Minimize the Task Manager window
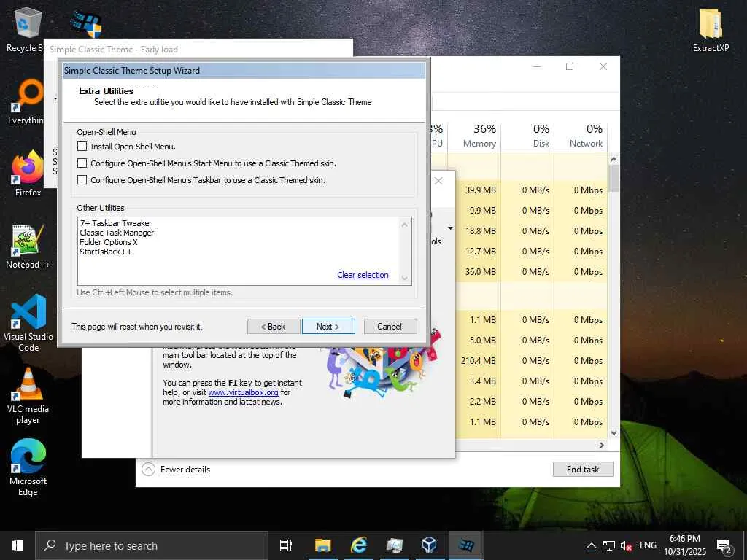This screenshot has height=560, width=747. click(537, 66)
